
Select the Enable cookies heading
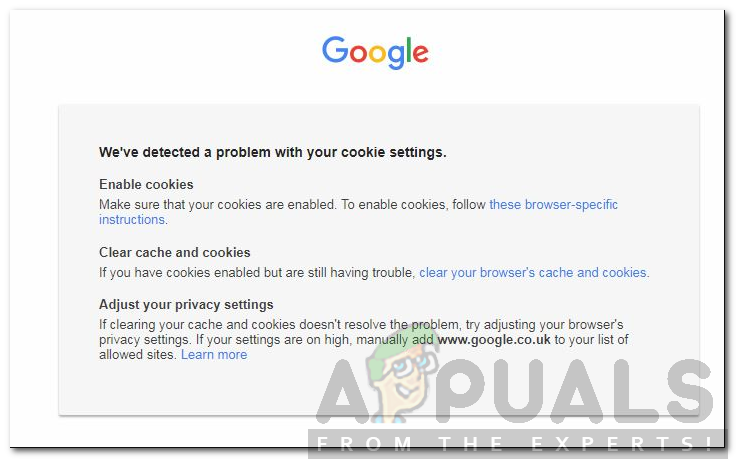[146, 184]
